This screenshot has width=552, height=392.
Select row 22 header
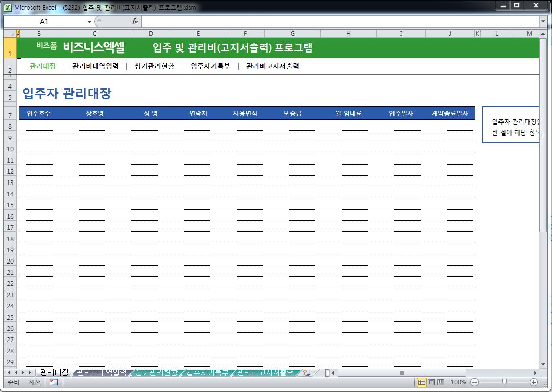10,283
